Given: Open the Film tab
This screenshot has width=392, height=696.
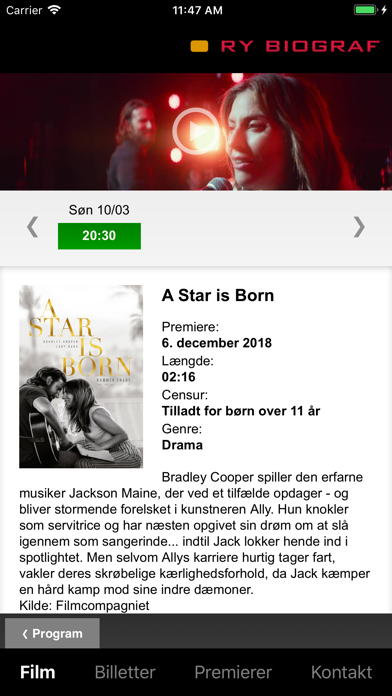Looking at the screenshot, I should tap(38, 672).
